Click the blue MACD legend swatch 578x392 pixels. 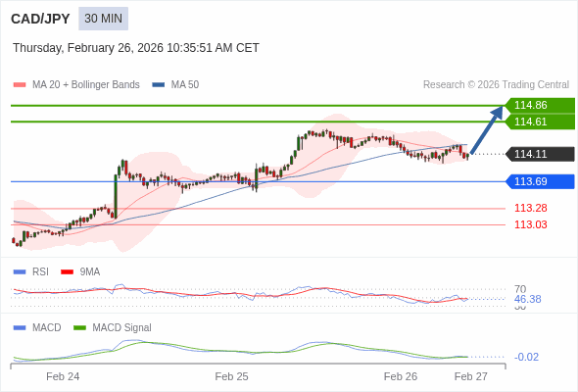(x=20, y=328)
